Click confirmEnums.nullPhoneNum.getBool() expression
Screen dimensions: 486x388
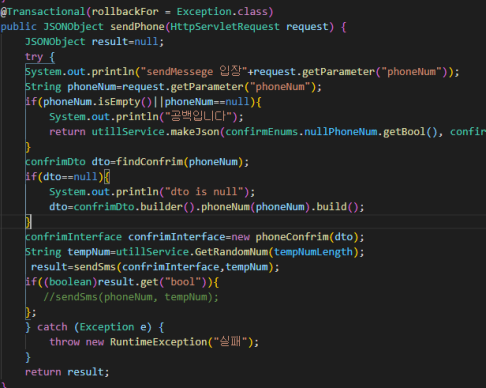[x=331, y=132]
